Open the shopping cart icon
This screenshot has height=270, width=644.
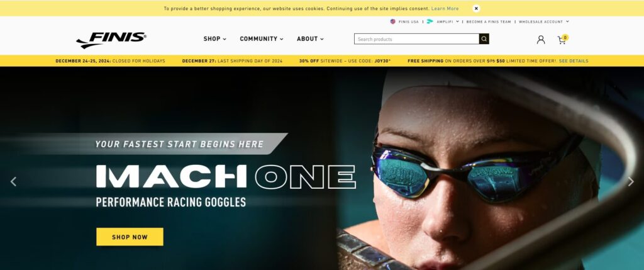[562, 40]
